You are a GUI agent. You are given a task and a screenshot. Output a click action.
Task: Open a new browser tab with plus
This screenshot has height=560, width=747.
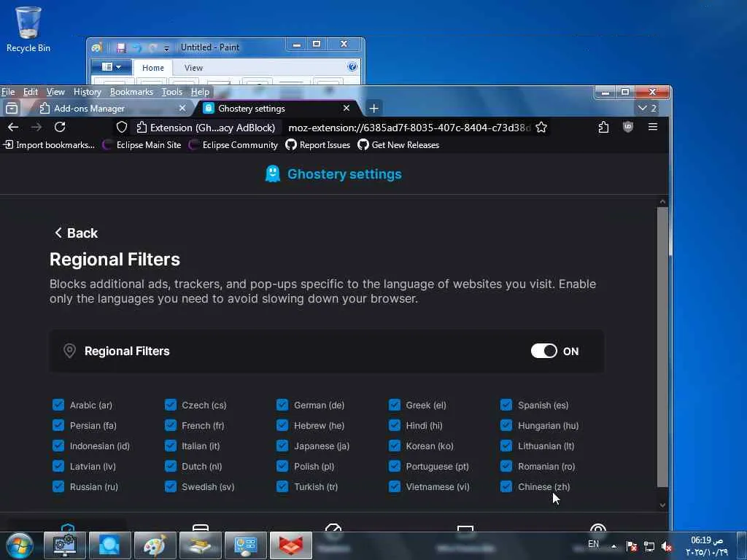pos(374,109)
